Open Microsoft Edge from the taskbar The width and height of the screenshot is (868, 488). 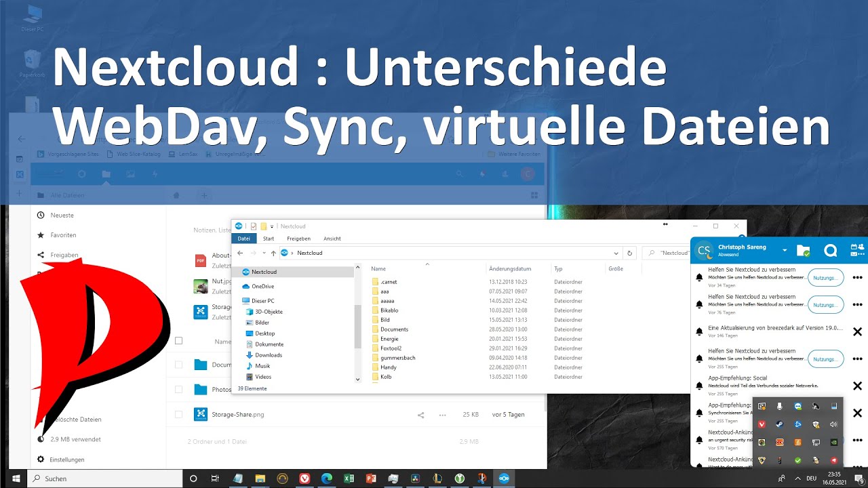click(327, 479)
